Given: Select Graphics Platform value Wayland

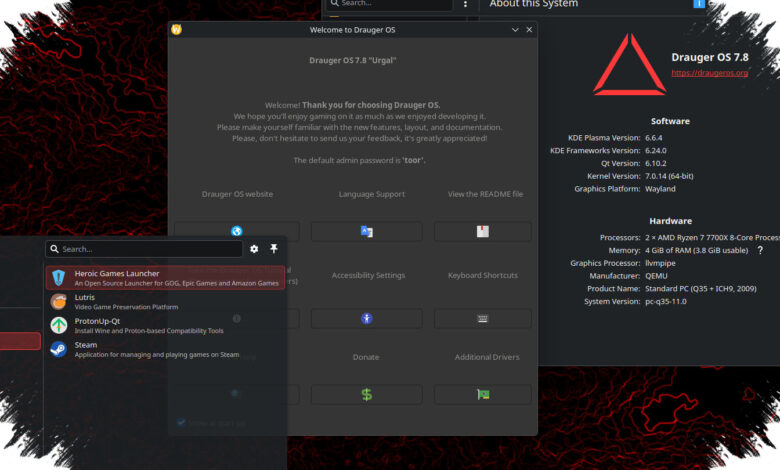Looking at the screenshot, I should coord(660,189).
